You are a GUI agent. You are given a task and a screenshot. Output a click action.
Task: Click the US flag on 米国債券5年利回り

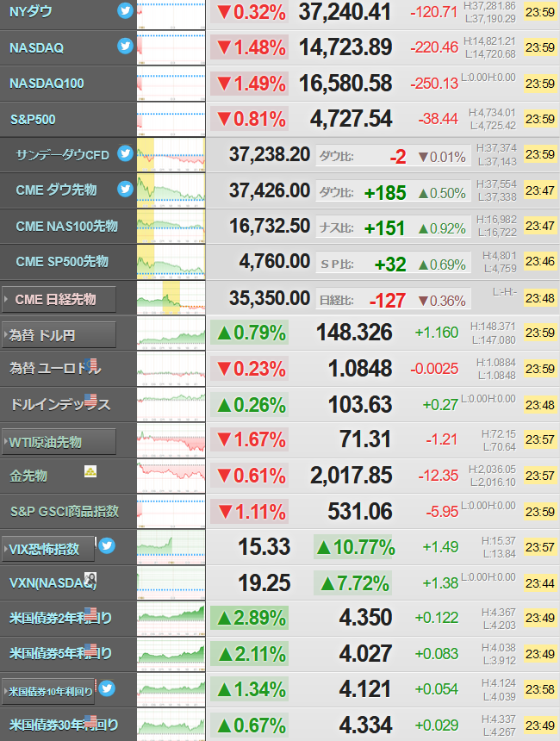point(90,650)
